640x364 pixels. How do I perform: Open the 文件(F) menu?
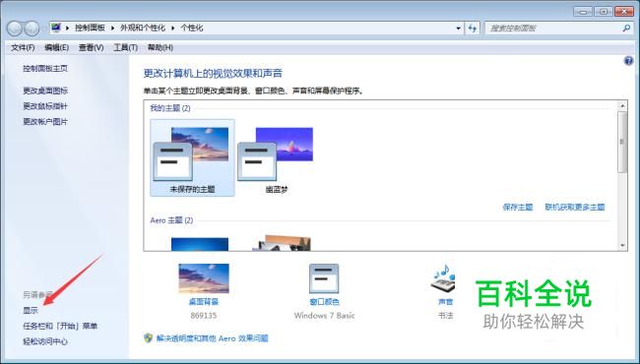coord(23,47)
